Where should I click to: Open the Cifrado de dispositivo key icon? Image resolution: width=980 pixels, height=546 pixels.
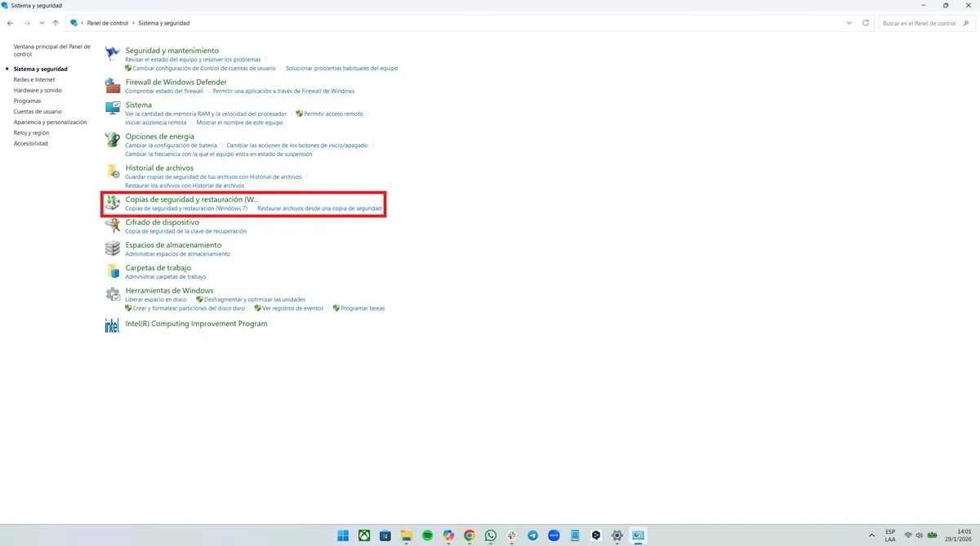pyautogui.click(x=113, y=226)
